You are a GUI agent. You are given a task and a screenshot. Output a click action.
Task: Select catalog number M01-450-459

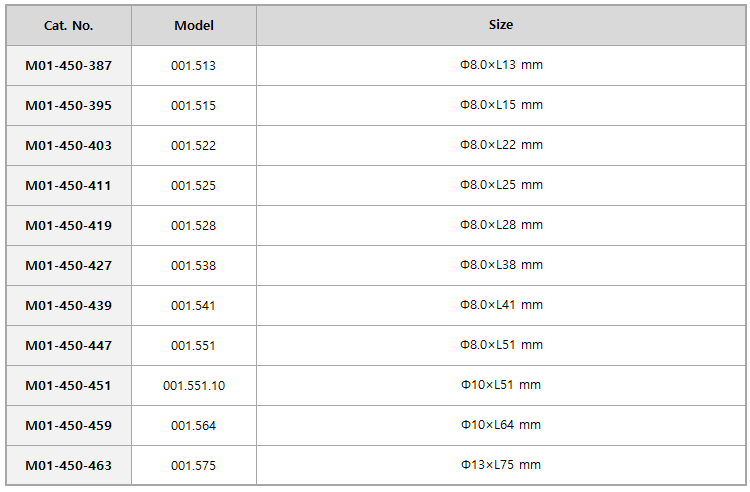tap(68, 426)
